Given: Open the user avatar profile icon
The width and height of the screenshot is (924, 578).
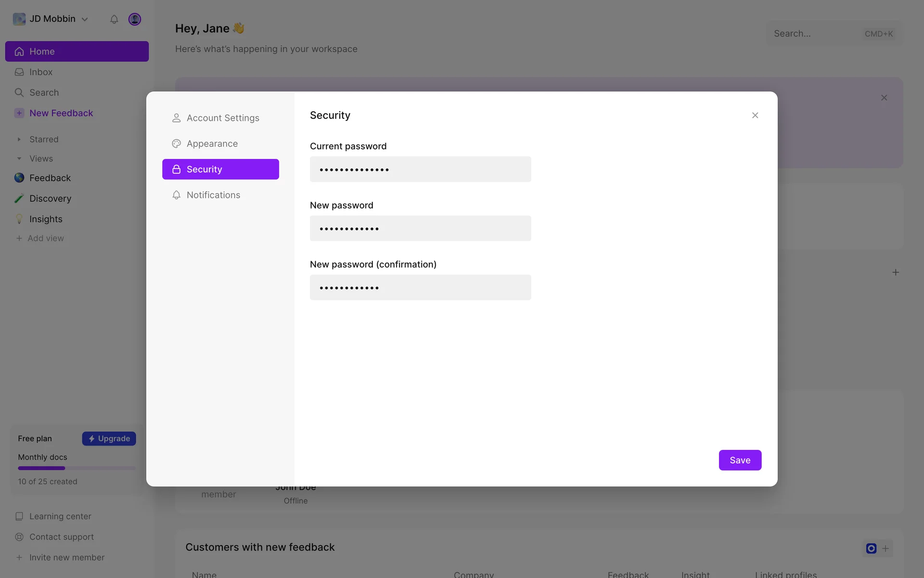Looking at the screenshot, I should (135, 19).
